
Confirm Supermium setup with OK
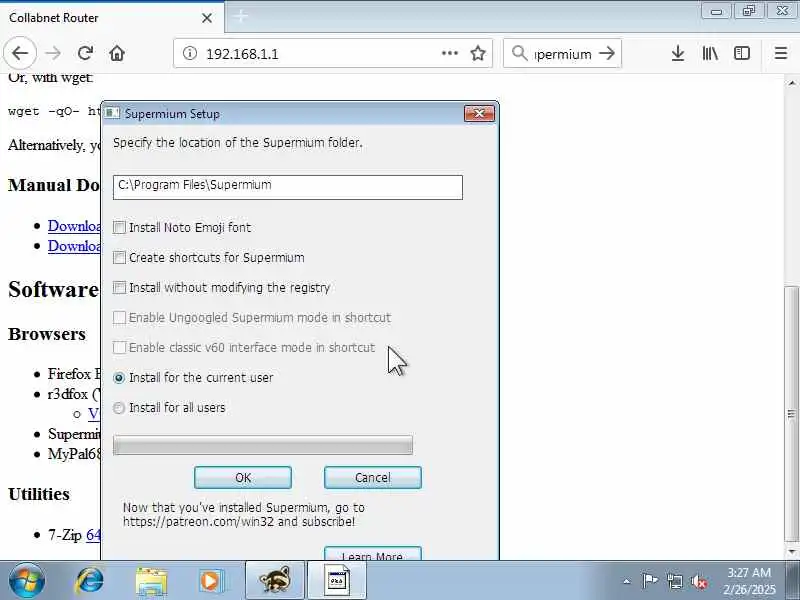tap(243, 478)
